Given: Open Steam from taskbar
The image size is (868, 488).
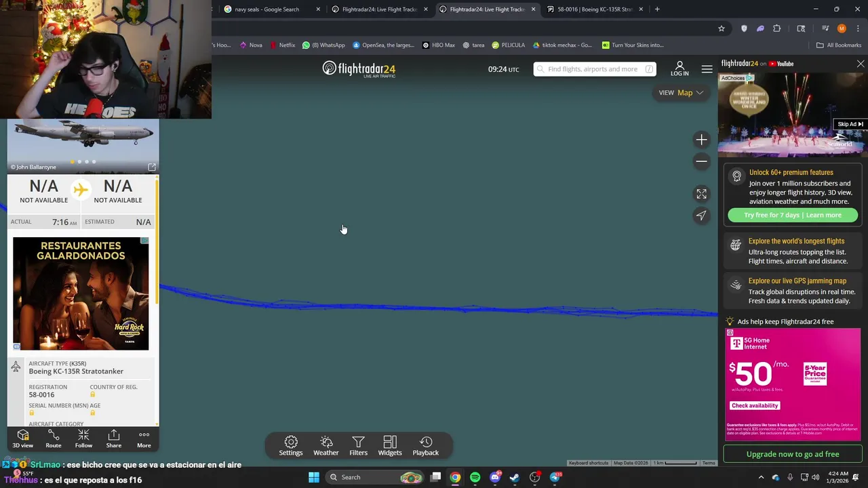Looking at the screenshot, I should click(515, 477).
